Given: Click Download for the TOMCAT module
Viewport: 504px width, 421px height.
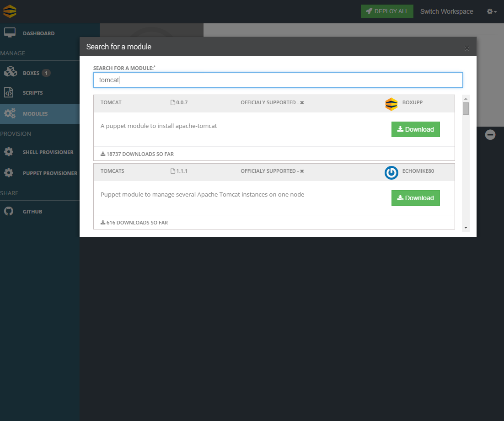Looking at the screenshot, I should click(x=415, y=129).
